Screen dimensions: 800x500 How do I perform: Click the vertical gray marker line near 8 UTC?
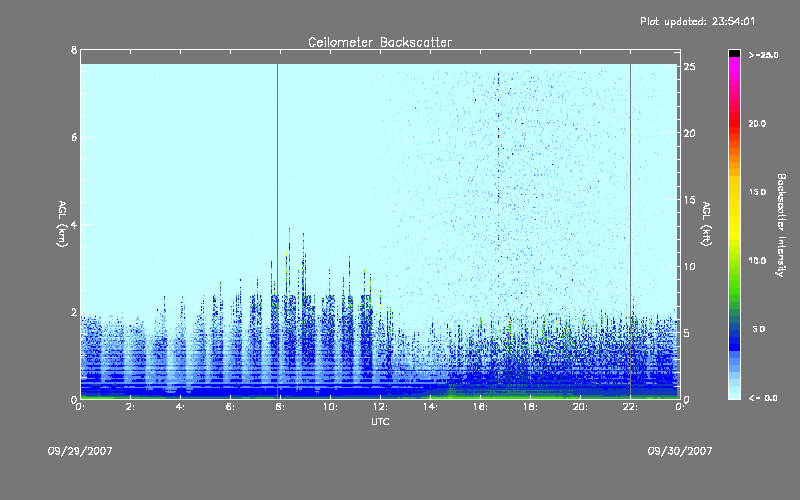click(x=278, y=231)
